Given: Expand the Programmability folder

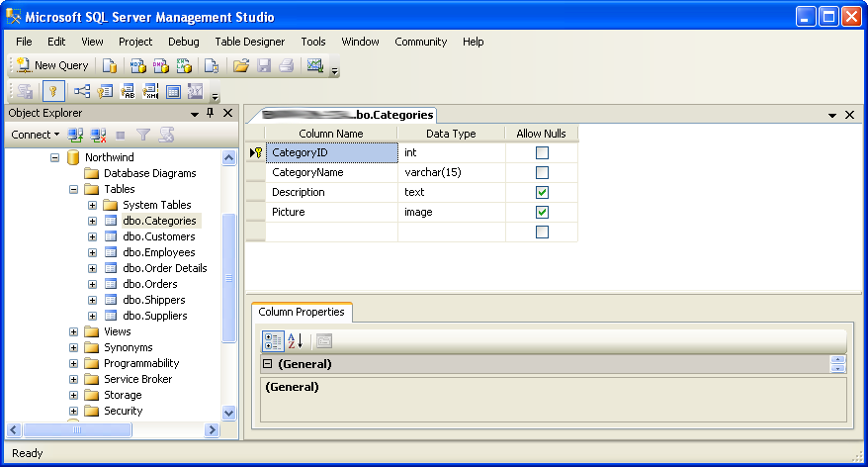Looking at the screenshot, I should coord(73,363).
